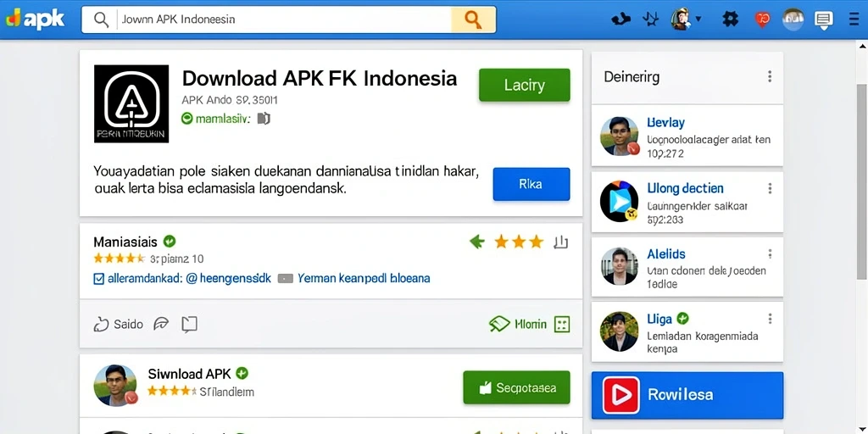Click the Maniasiais reviewer name

pos(125,242)
